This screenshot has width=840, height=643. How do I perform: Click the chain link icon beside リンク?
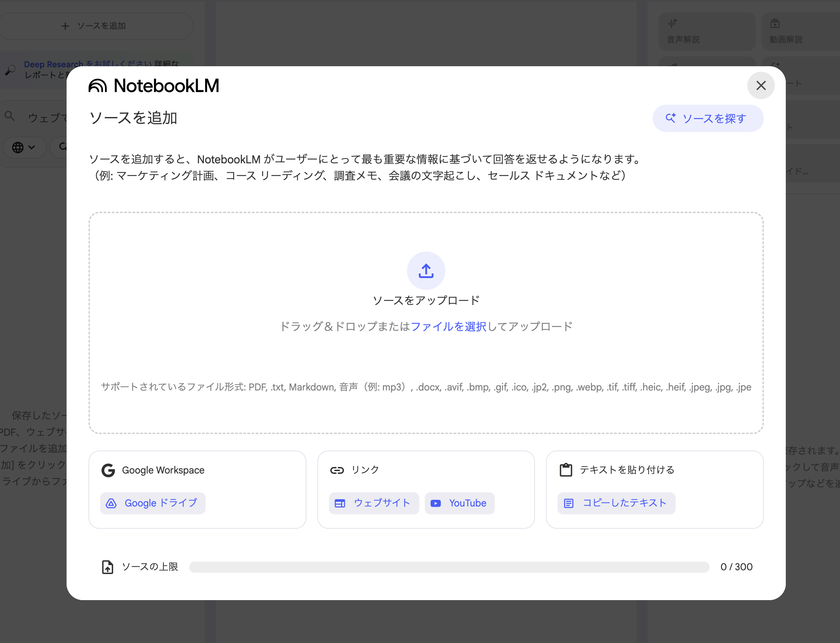click(x=337, y=470)
